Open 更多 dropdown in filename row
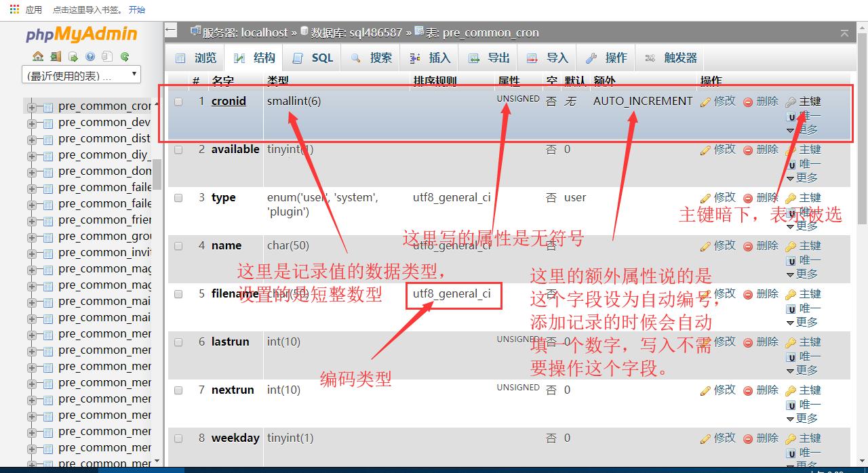Viewport: 868px width, 473px height. point(802,323)
